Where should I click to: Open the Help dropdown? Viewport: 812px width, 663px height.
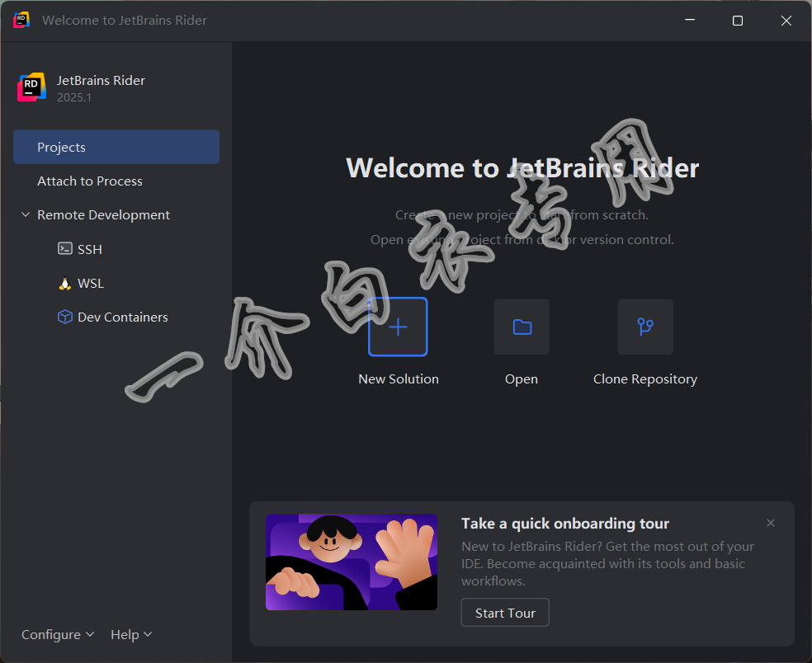[131, 634]
